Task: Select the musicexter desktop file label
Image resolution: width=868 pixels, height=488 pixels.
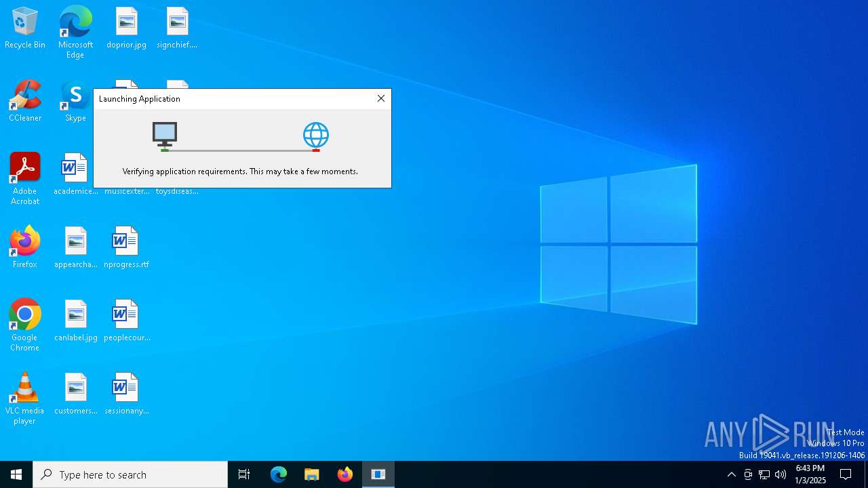Action: point(127,192)
